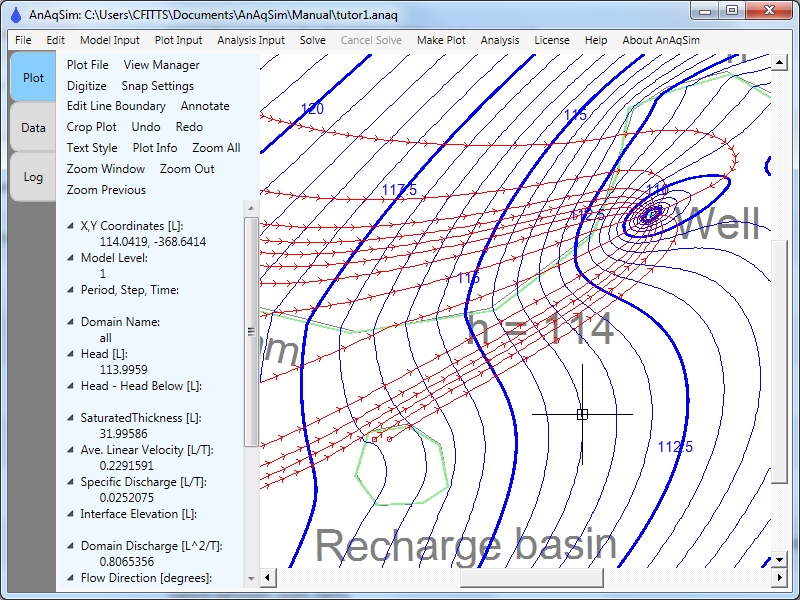
Task: Click left arrow of horizontal scrollbar
Action: [x=268, y=578]
